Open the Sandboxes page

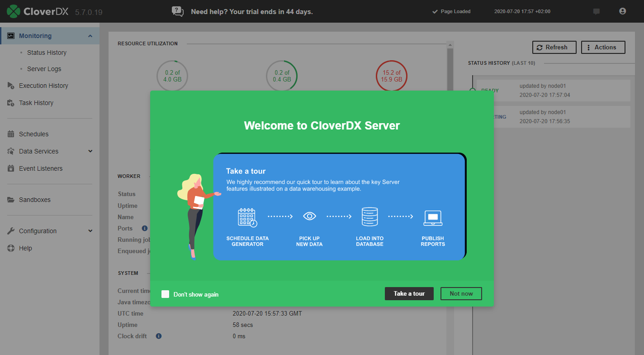[35, 200]
